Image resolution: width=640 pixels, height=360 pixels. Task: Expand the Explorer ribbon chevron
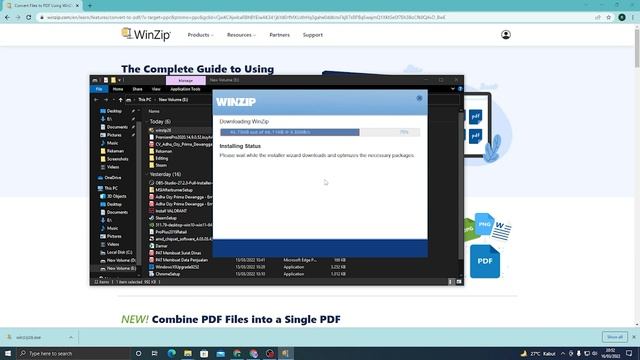[452, 89]
